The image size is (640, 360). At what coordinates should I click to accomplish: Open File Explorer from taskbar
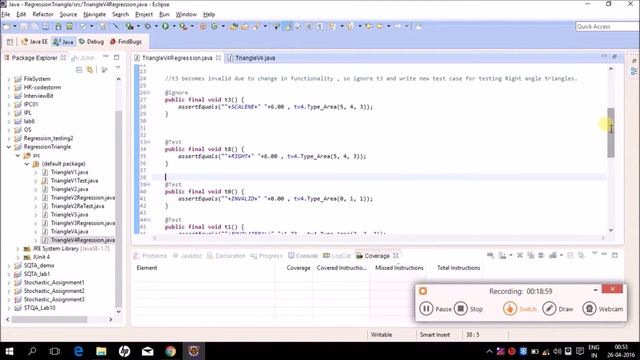[101, 351]
